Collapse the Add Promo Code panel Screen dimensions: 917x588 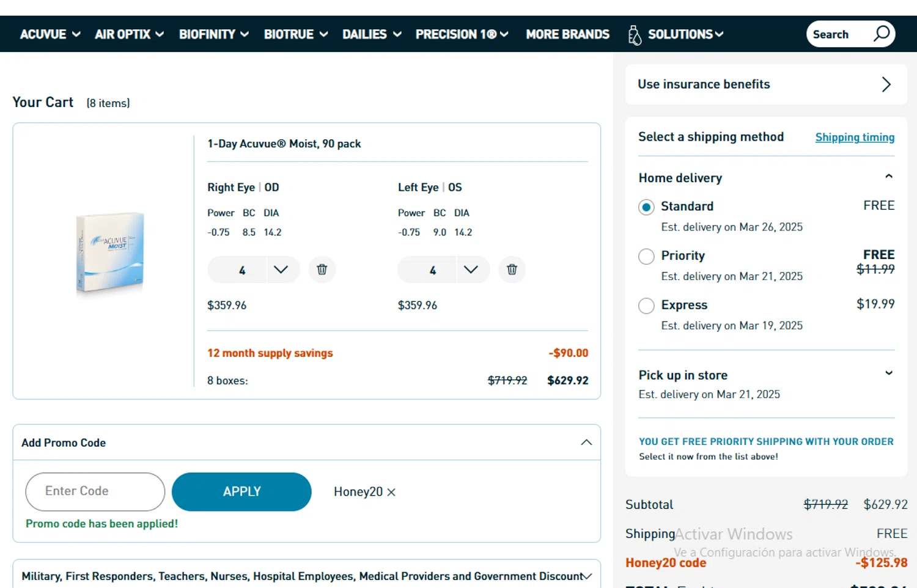click(586, 443)
